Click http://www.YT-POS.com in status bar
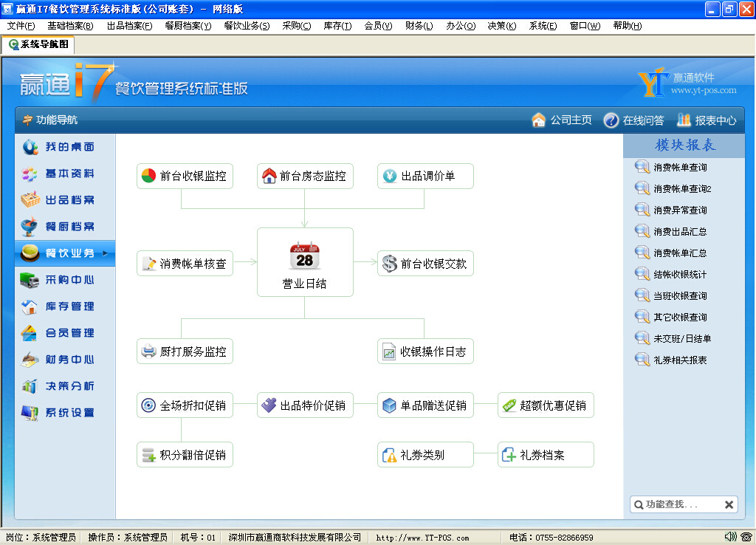The image size is (756, 545). point(422,538)
